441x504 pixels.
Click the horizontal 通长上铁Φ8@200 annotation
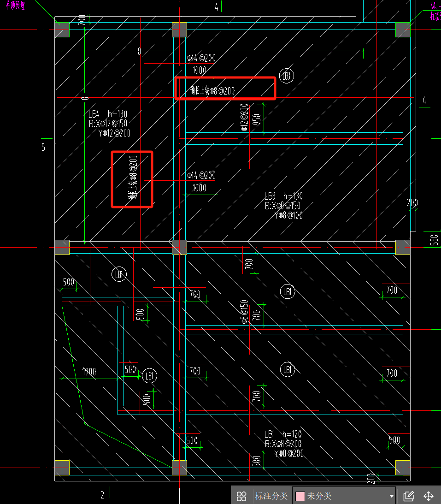(x=212, y=91)
